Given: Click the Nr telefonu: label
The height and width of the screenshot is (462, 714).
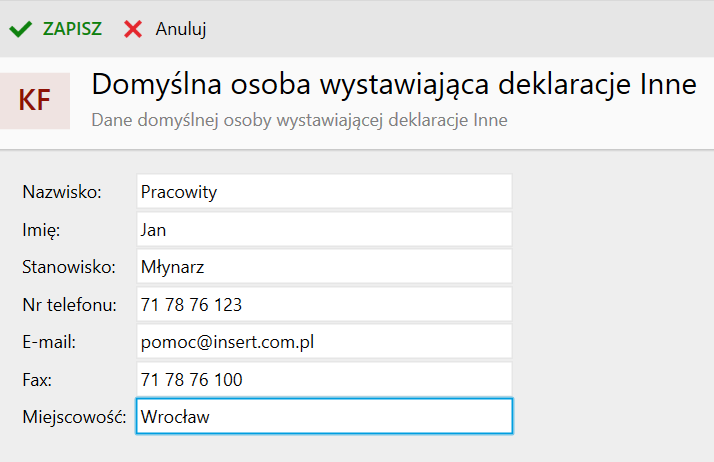Looking at the screenshot, I should (70, 305).
